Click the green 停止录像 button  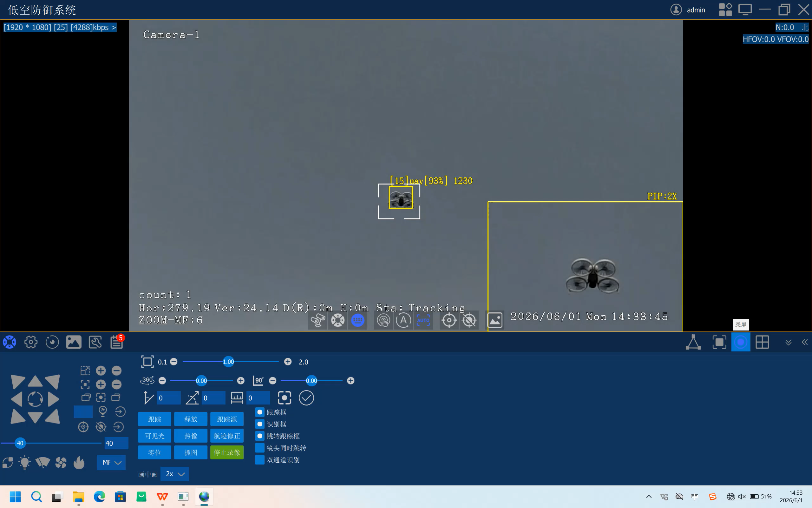tap(227, 452)
